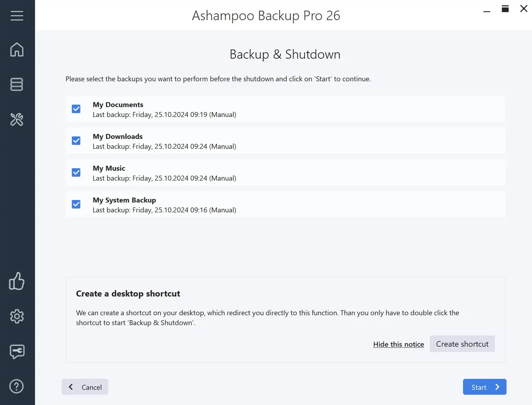This screenshot has width=532, height=405.
Task: Open the hamburger navigation menu
Action: pyautogui.click(x=17, y=15)
